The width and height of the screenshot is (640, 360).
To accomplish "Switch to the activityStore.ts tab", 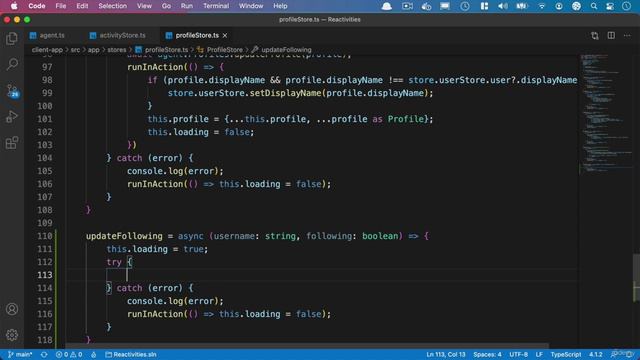I will 118,36.
